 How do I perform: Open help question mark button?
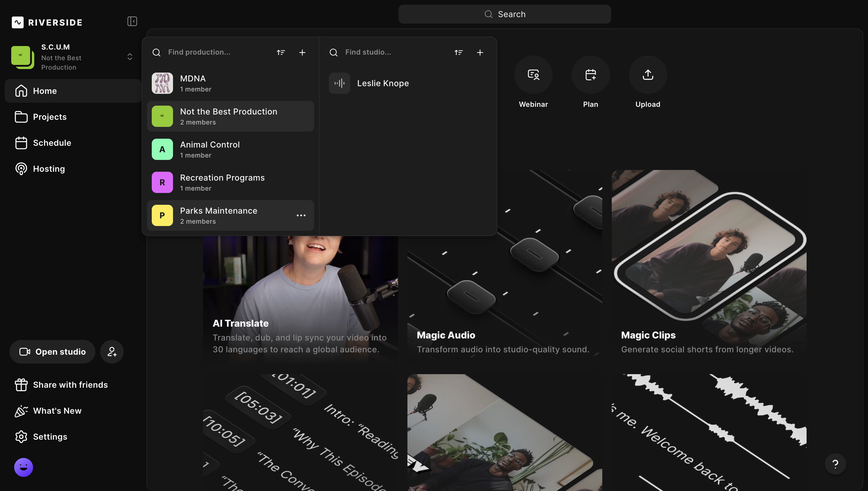[x=835, y=464]
